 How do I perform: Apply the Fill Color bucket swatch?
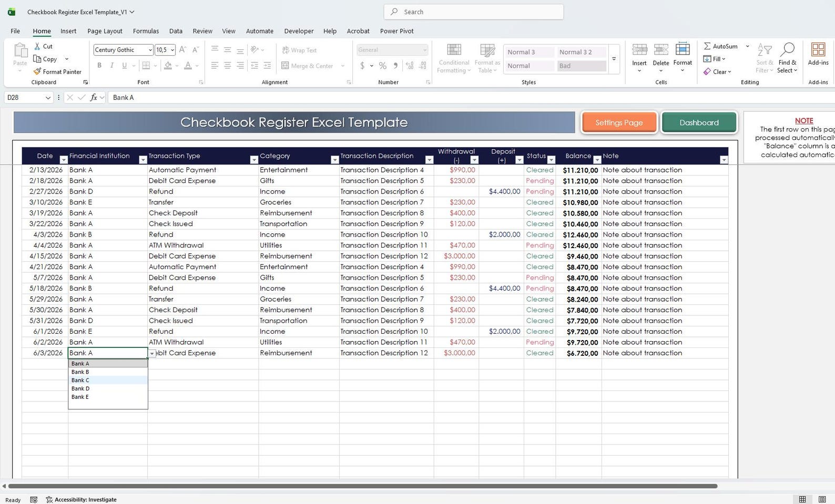point(168,66)
